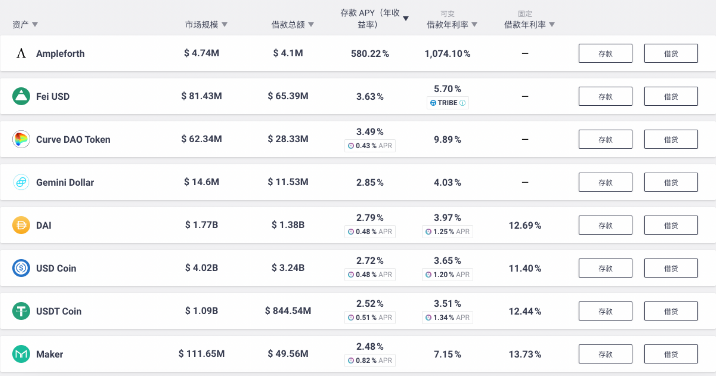Sort by 资产 column arrow
Screen dimensions: 716x378
point(35,24)
